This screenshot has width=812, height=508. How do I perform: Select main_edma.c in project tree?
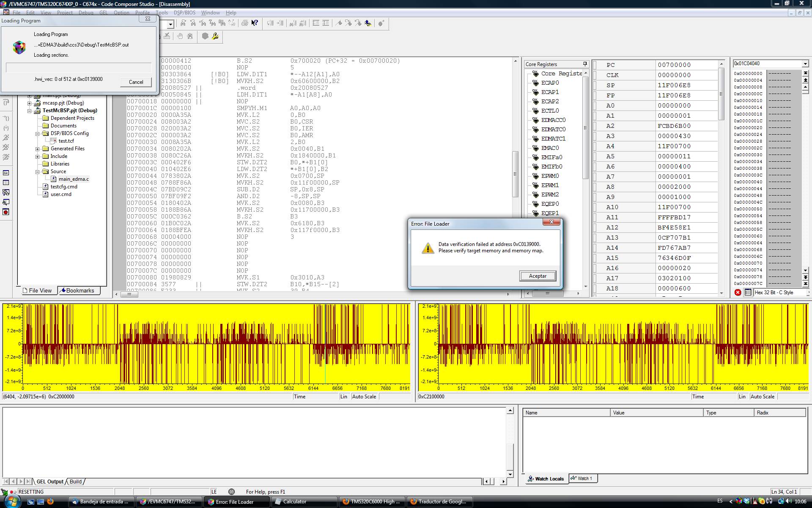pyautogui.click(x=74, y=179)
